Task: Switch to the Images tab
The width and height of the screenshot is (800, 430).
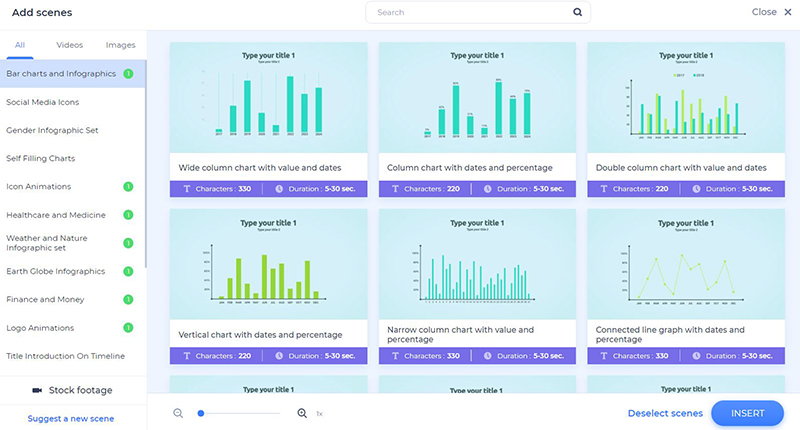Action: coord(120,45)
